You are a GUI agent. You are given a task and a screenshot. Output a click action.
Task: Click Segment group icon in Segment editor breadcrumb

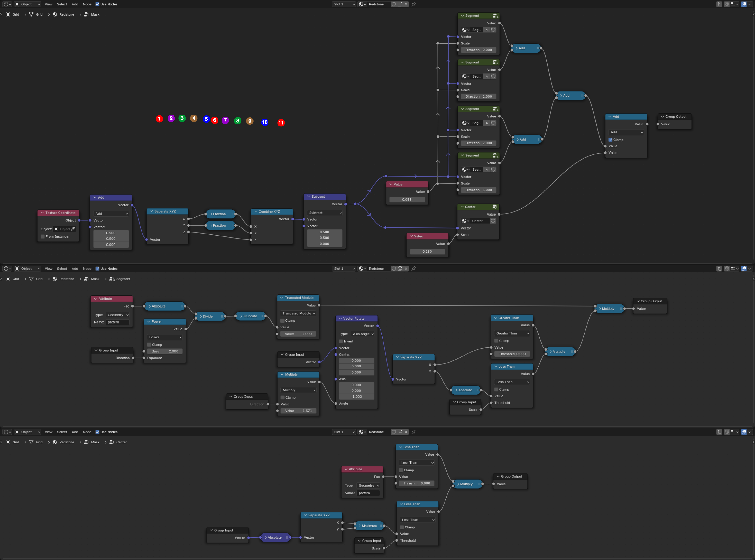(112, 279)
